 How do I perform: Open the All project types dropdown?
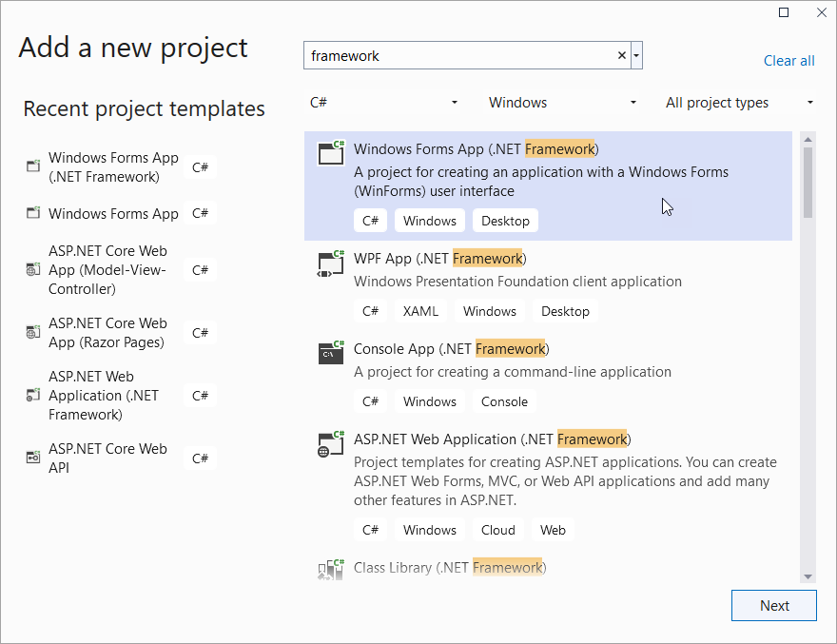(x=739, y=102)
